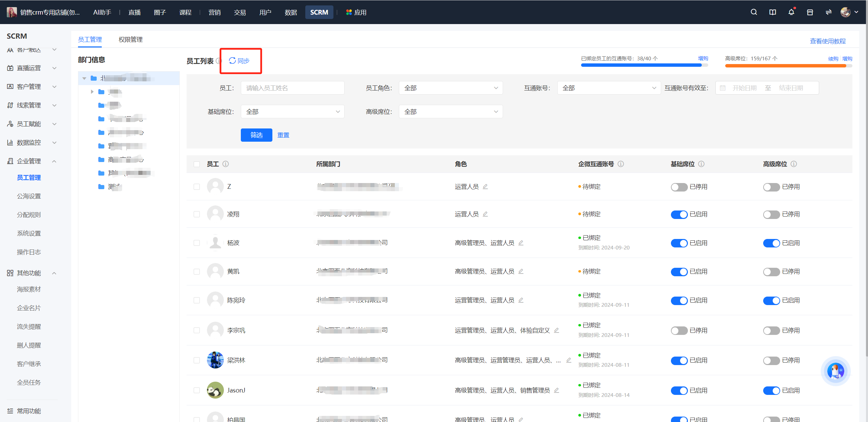The height and width of the screenshot is (422, 868).
Task: Select the checkbox for 陈宛玲
Action: (197, 300)
